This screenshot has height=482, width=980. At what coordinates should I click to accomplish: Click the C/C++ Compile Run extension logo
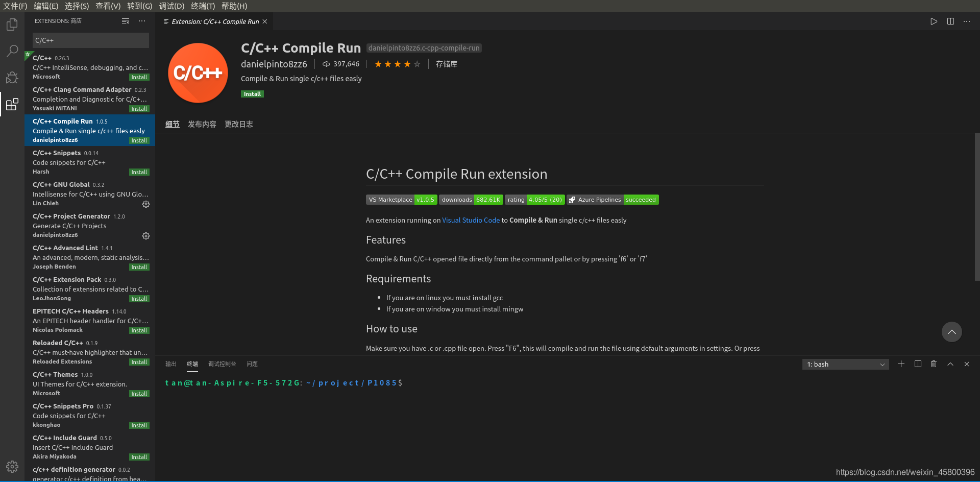(x=198, y=73)
